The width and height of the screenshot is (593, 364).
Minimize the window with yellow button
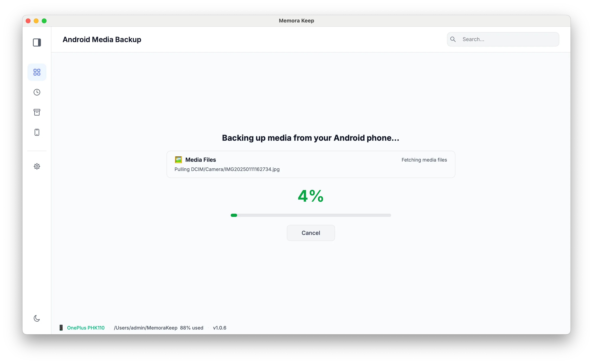(x=36, y=21)
